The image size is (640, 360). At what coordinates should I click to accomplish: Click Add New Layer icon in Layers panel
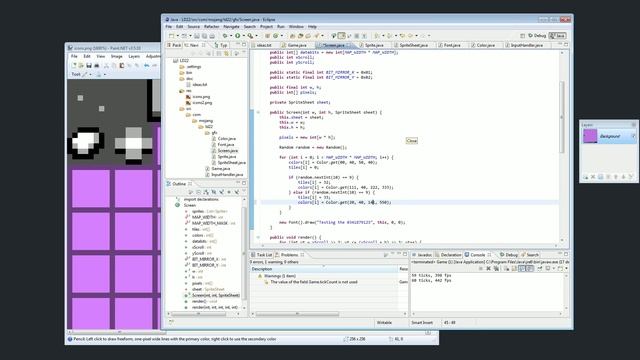pos(585,177)
